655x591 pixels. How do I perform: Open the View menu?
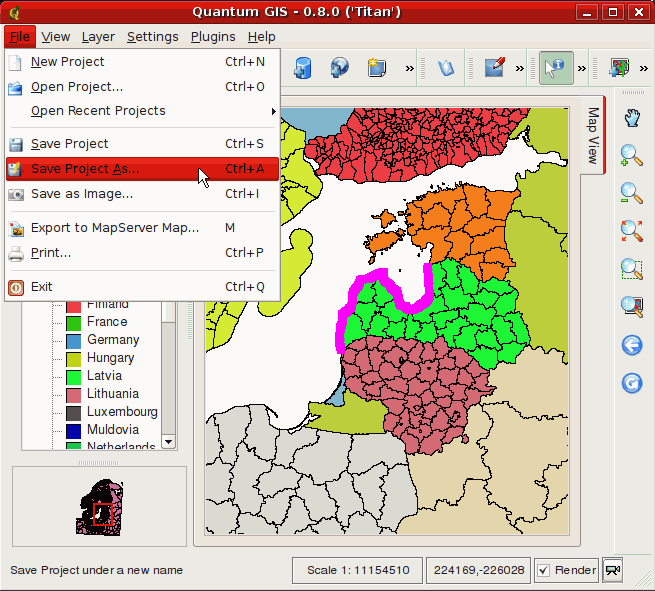coord(56,37)
